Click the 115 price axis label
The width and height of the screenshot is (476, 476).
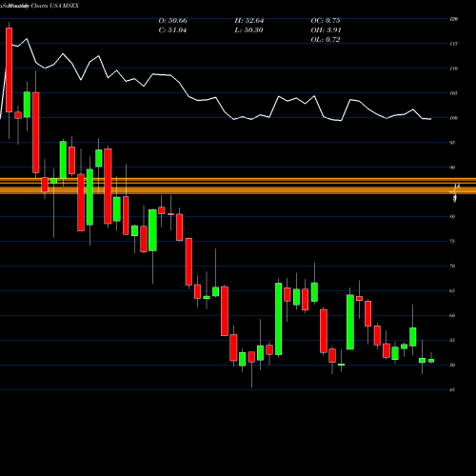point(454,44)
